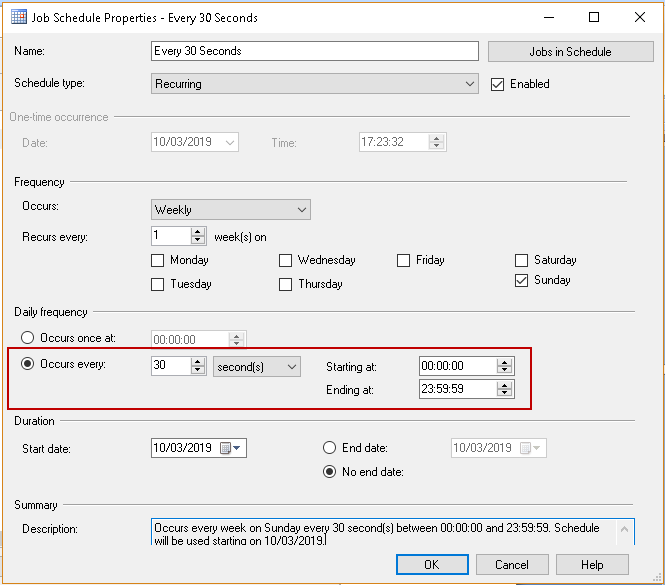
Task: Select the Occurs once at radio button
Action: pyautogui.click(x=28, y=339)
